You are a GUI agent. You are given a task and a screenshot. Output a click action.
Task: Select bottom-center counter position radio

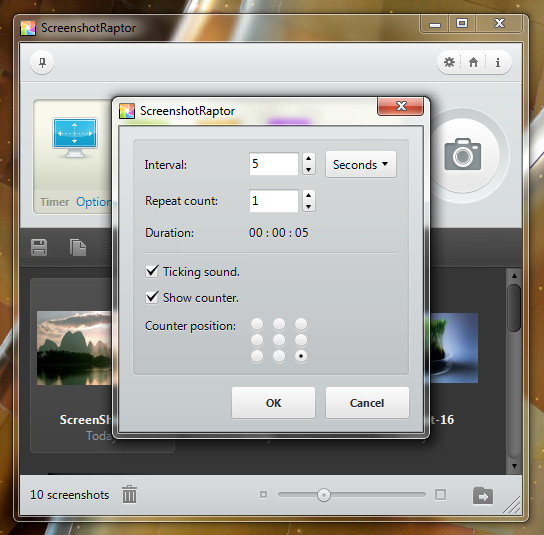[x=279, y=356]
